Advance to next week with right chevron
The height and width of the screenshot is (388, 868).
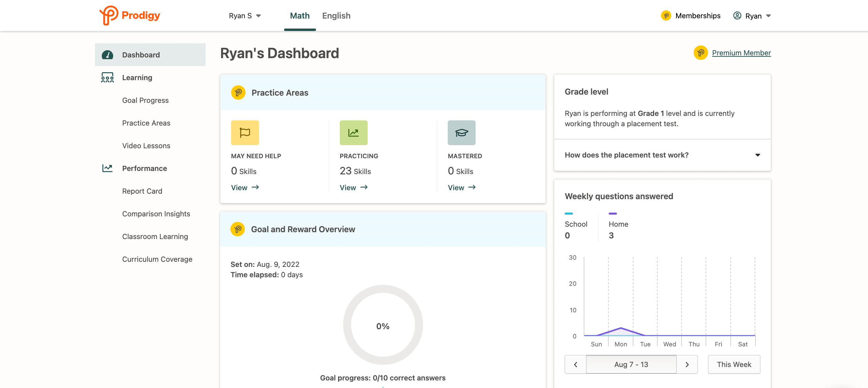click(x=687, y=364)
